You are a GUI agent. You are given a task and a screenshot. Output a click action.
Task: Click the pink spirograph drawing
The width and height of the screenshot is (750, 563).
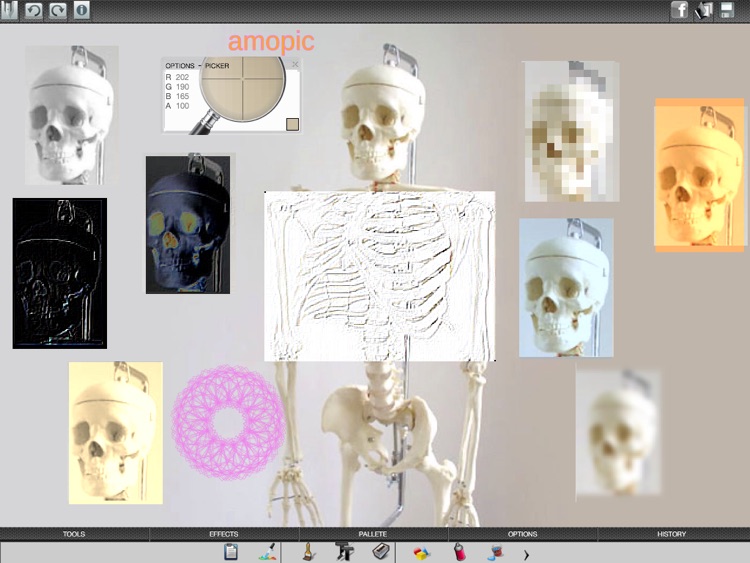[229, 422]
